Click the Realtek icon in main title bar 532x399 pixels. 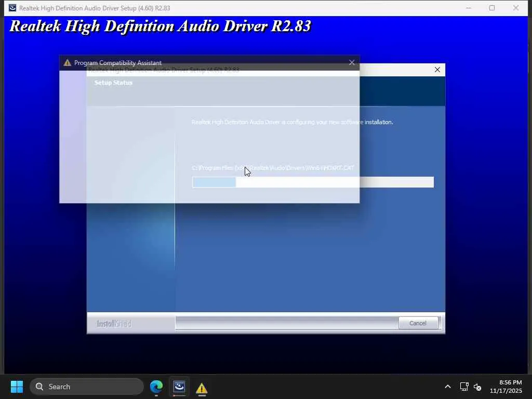point(12,8)
